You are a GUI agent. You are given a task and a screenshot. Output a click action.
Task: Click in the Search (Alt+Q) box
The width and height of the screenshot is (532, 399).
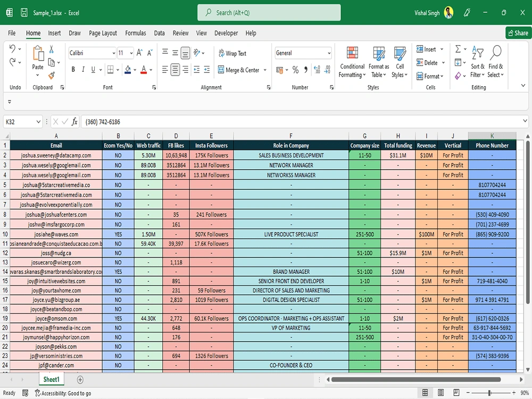[269, 13]
